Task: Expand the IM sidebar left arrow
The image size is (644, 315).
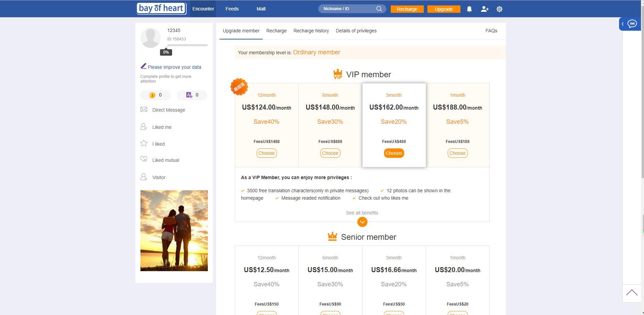Action: point(623,24)
